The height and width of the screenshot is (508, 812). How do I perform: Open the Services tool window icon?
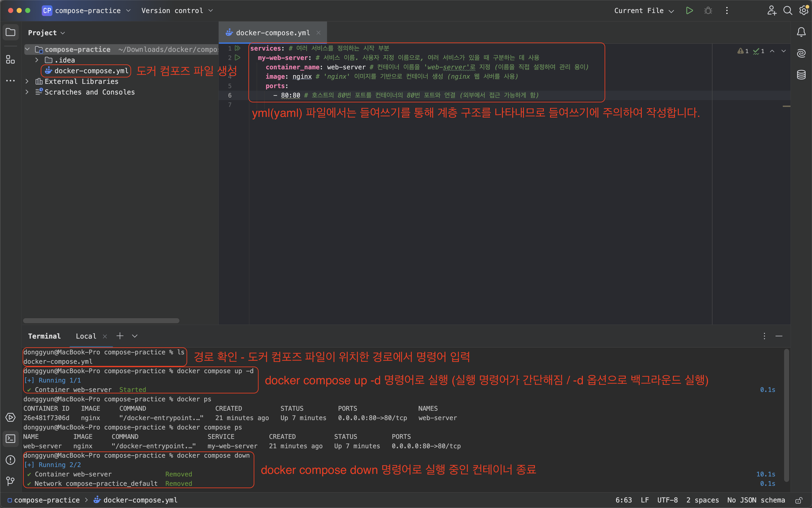(10, 417)
